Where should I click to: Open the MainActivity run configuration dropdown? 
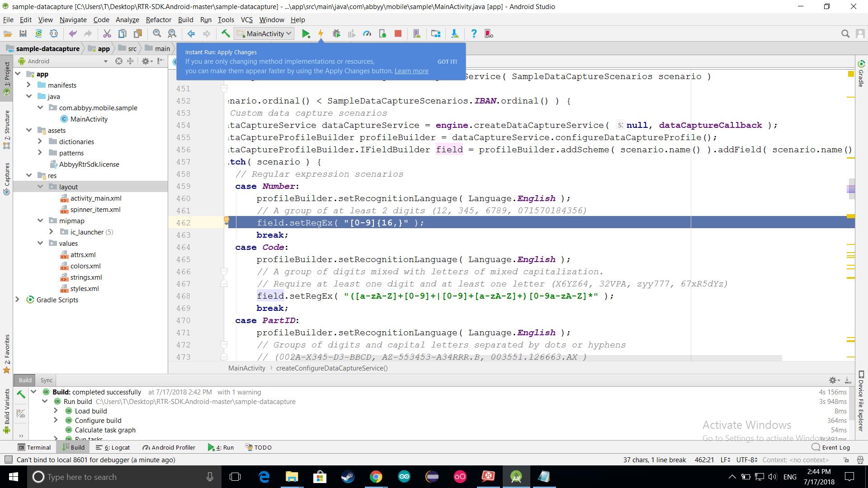point(264,34)
